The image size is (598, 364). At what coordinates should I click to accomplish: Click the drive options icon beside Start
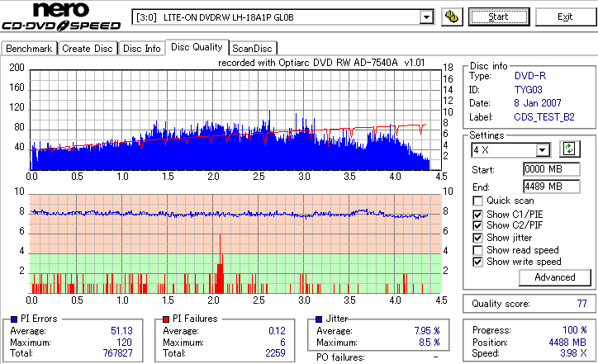(x=452, y=17)
